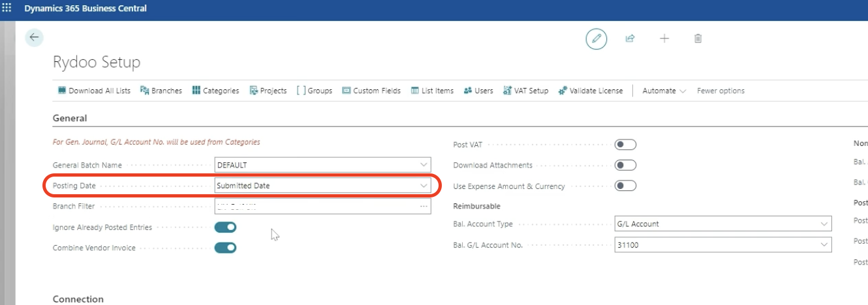Expand Bal. Account Type dropdown arrow
The height and width of the screenshot is (305, 868).
824,224
